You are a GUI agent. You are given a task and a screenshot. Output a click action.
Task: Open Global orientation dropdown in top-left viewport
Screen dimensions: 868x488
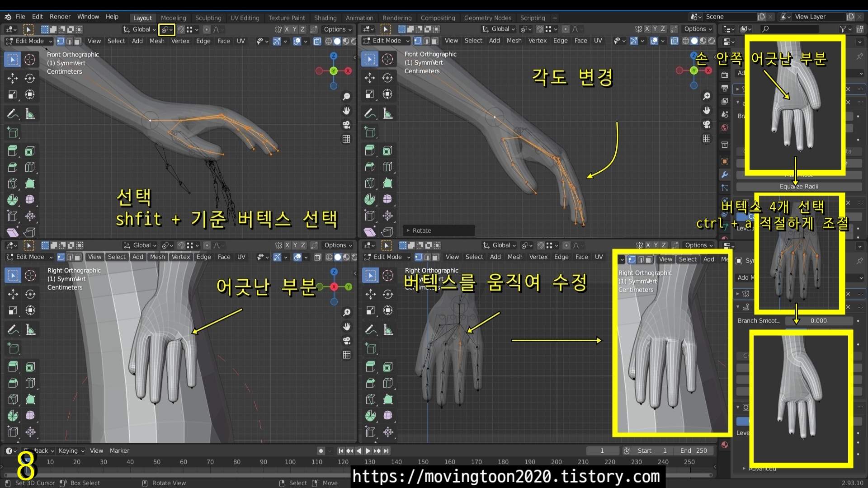[x=140, y=29]
